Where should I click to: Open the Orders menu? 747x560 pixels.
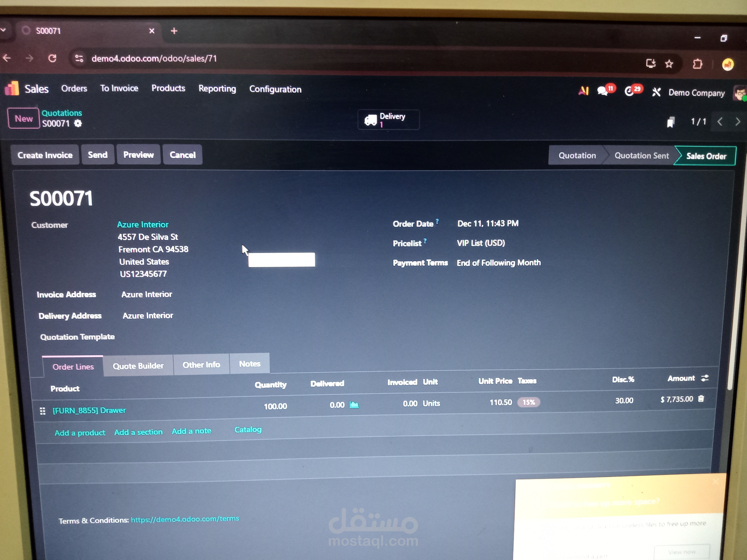click(x=74, y=88)
